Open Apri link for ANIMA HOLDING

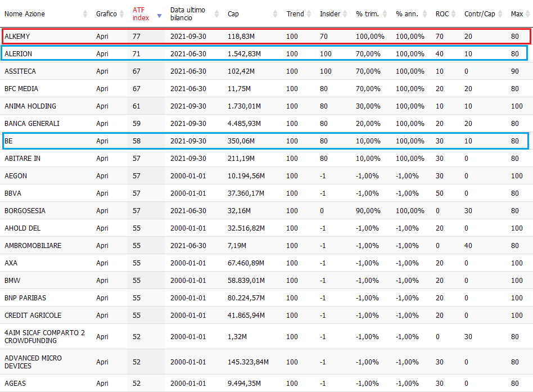pyautogui.click(x=102, y=106)
